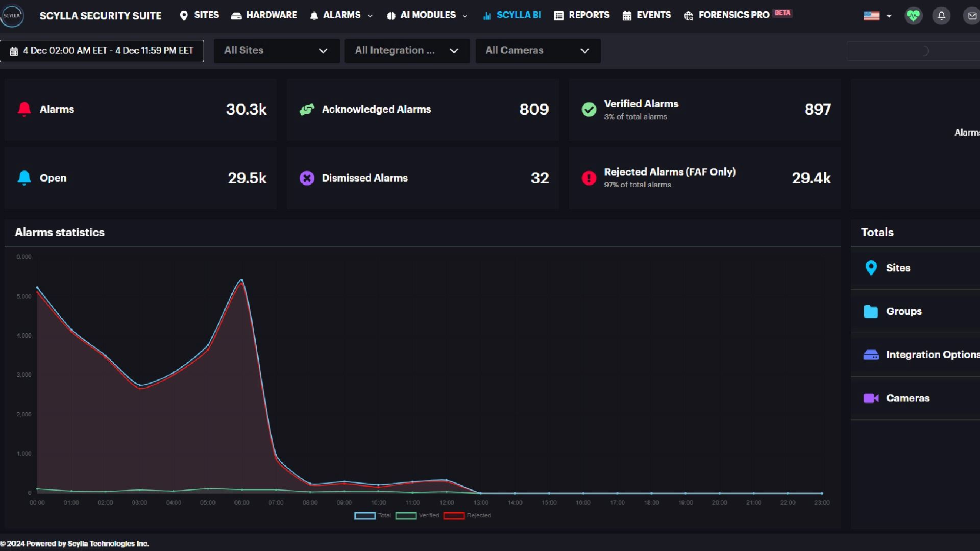980x551 pixels.
Task: Select the Dismissed Alarms 32 value
Action: pyautogui.click(x=540, y=178)
